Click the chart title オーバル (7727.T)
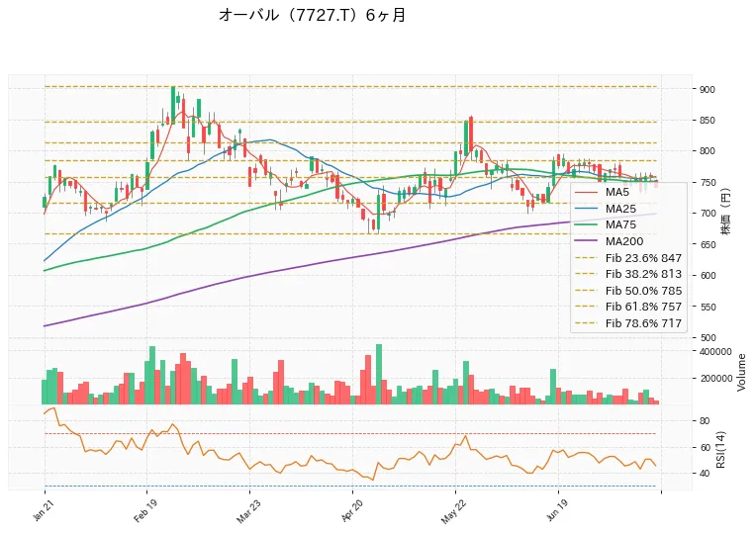Screen dimensions: 756x533 click(312, 15)
